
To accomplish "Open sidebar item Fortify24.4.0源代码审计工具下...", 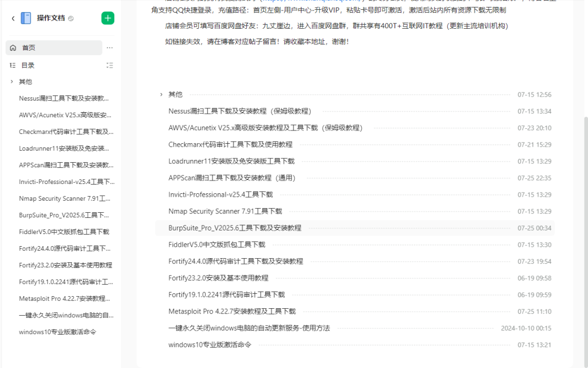I will pos(65,248).
